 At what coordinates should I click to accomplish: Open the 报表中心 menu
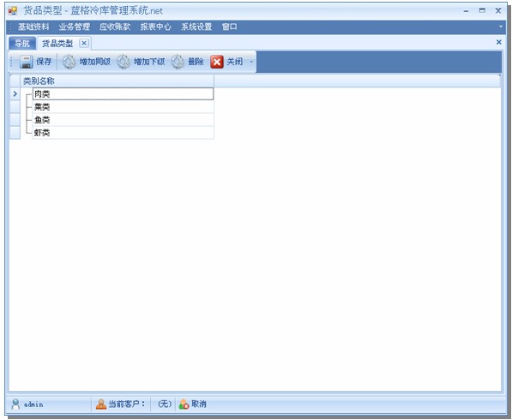coord(156,27)
